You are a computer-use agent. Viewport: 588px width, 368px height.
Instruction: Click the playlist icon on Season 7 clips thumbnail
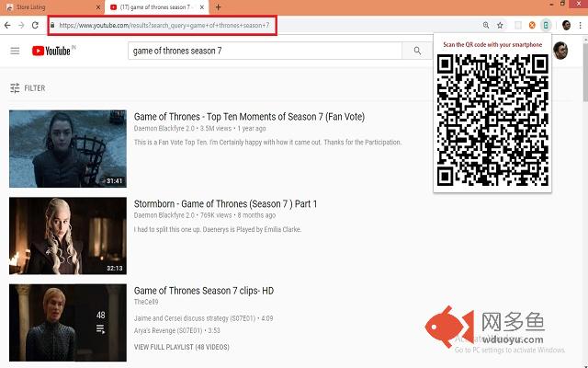coord(100,329)
